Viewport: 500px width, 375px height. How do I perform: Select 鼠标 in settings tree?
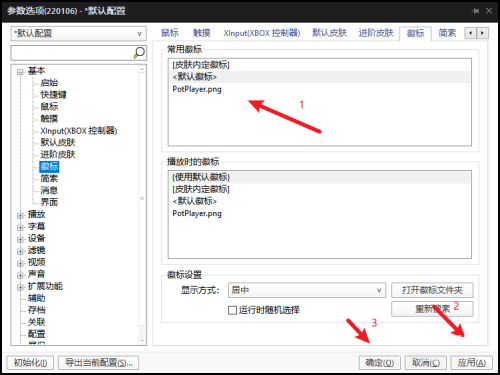point(49,107)
